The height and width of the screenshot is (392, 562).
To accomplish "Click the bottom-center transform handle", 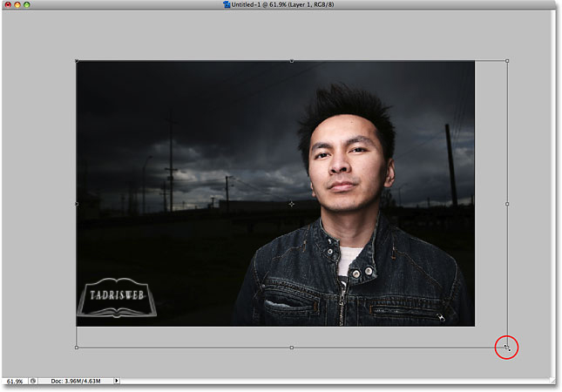I will (x=291, y=348).
